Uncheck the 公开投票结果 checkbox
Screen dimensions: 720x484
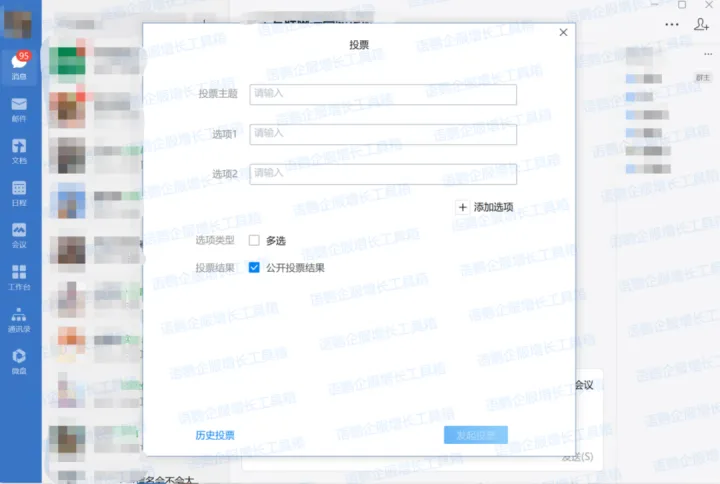tap(254, 268)
